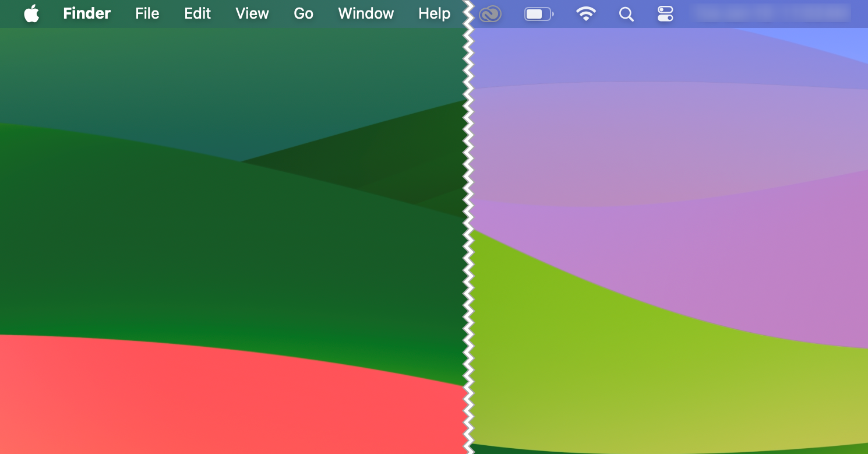Open Spotlight search magnifier
The width and height of the screenshot is (868, 454).
626,14
